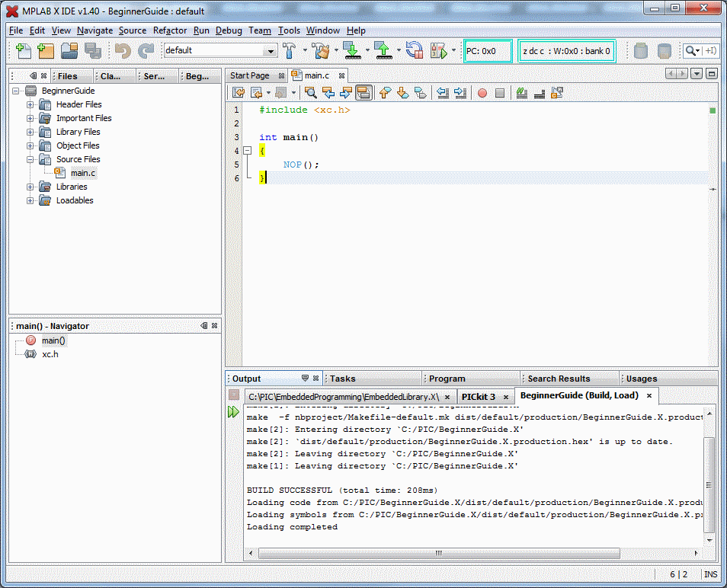
Task: Expand the Libraries folder
Action: [30, 187]
